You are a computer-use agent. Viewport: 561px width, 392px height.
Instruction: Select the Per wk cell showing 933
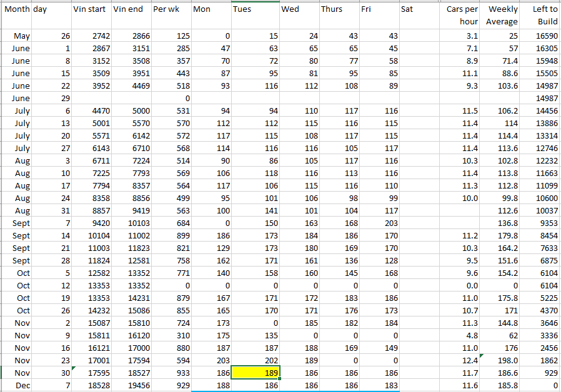click(x=170, y=373)
